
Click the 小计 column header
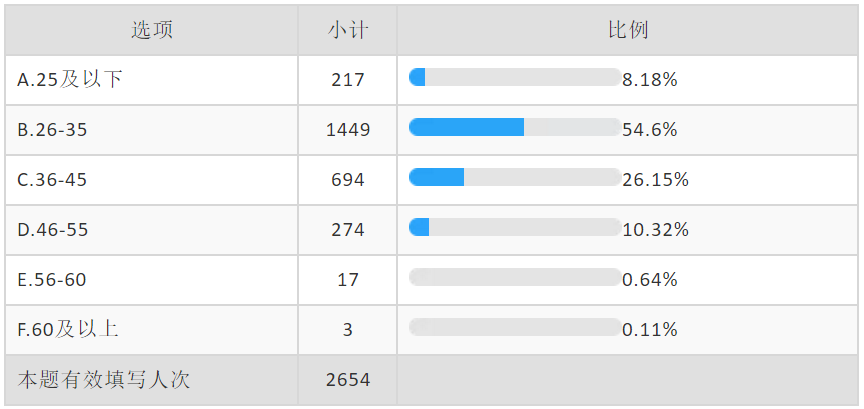click(x=347, y=30)
